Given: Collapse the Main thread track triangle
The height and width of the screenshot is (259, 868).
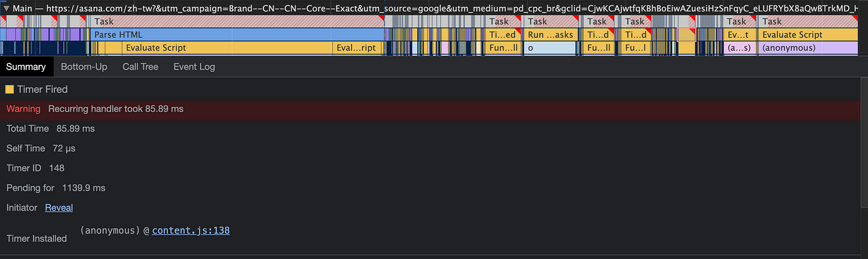Looking at the screenshot, I should coord(6,7).
